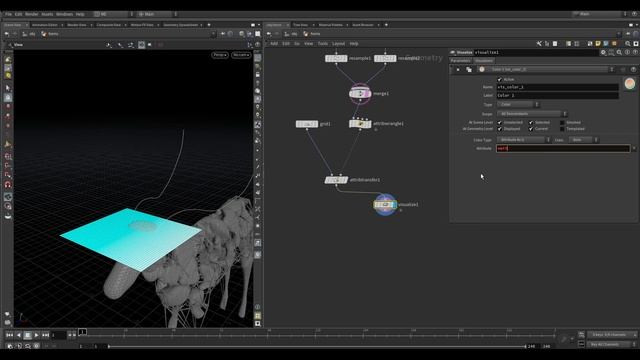Screen dimensions: 640x360
Task: Click the Attribute input field
Action: 563,149
